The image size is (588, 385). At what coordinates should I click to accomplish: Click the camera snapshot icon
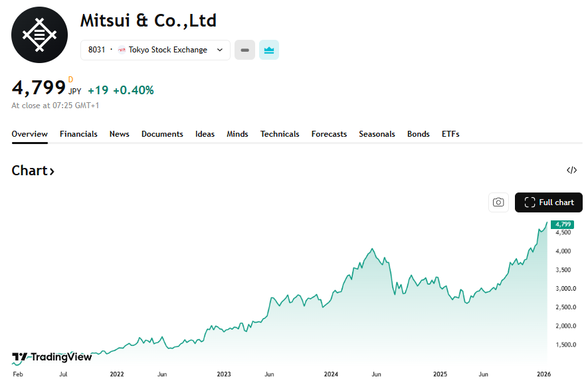(x=498, y=202)
